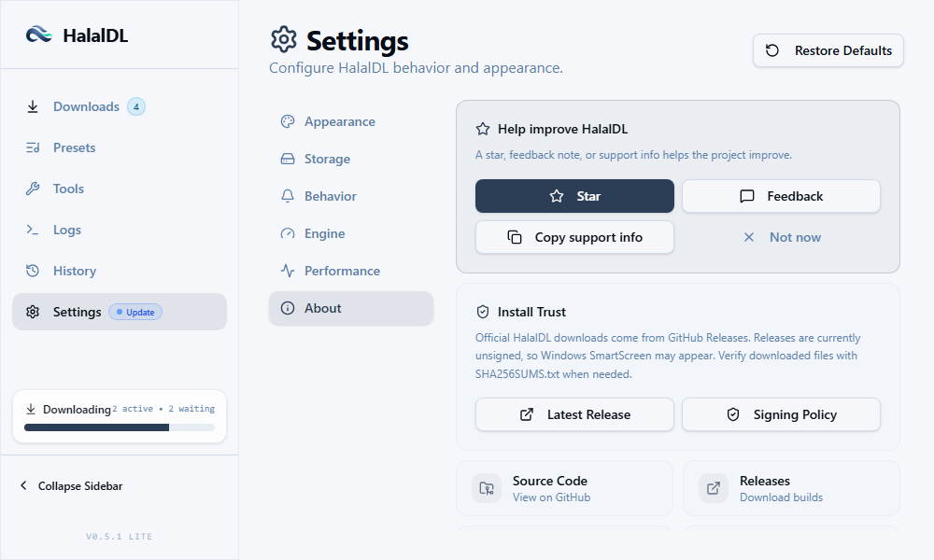The image size is (934, 560).
Task: Click the HalalDL wave logo icon
Action: coord(38,35)
